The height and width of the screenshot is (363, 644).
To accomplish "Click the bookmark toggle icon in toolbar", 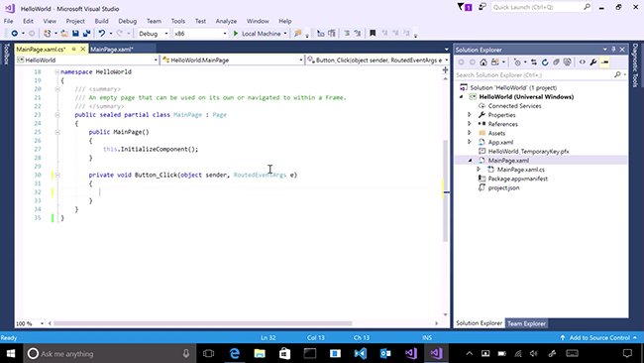I will (x=373, y=34).
